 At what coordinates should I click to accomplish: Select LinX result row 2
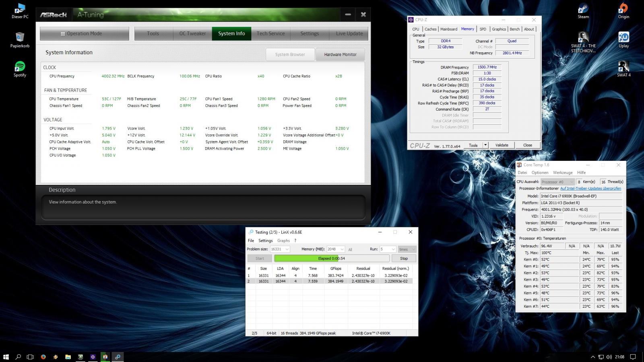(329, 281)
